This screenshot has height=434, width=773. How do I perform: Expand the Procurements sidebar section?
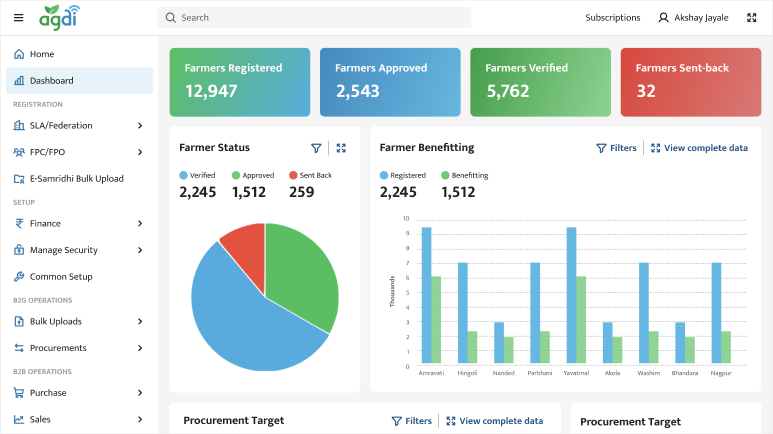(140, 348)
